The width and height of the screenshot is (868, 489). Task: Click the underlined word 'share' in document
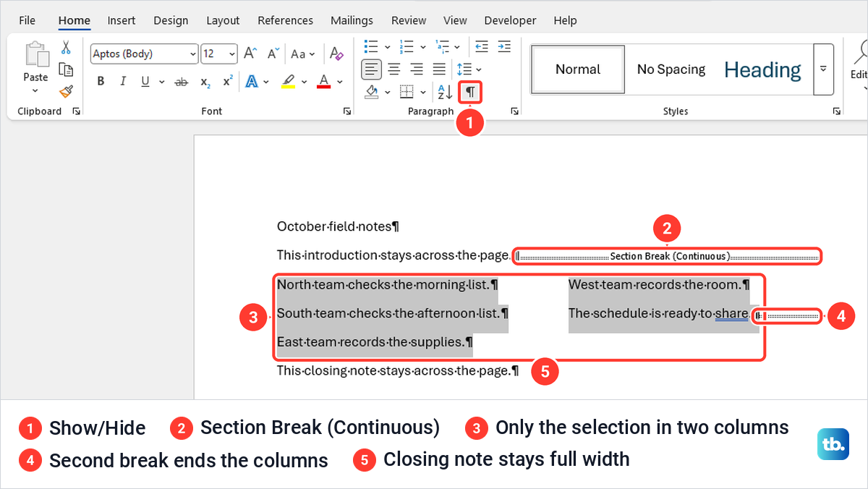(x=731, y=313)
